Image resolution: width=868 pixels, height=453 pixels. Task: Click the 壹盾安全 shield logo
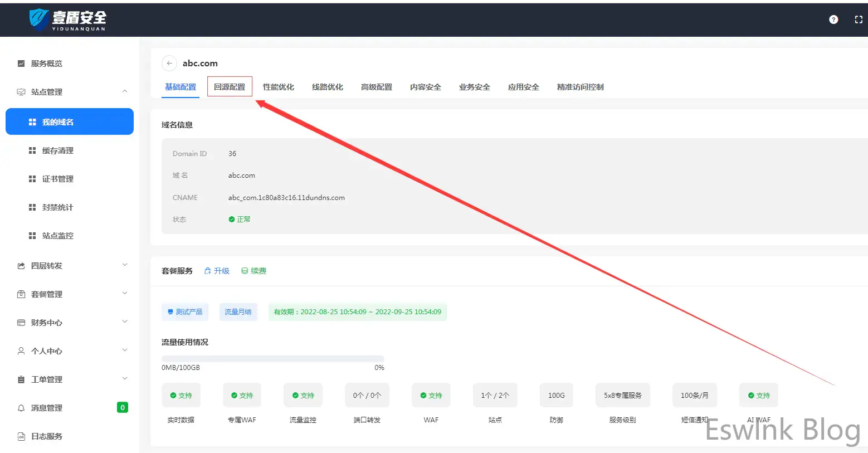[x=39, y=20]
